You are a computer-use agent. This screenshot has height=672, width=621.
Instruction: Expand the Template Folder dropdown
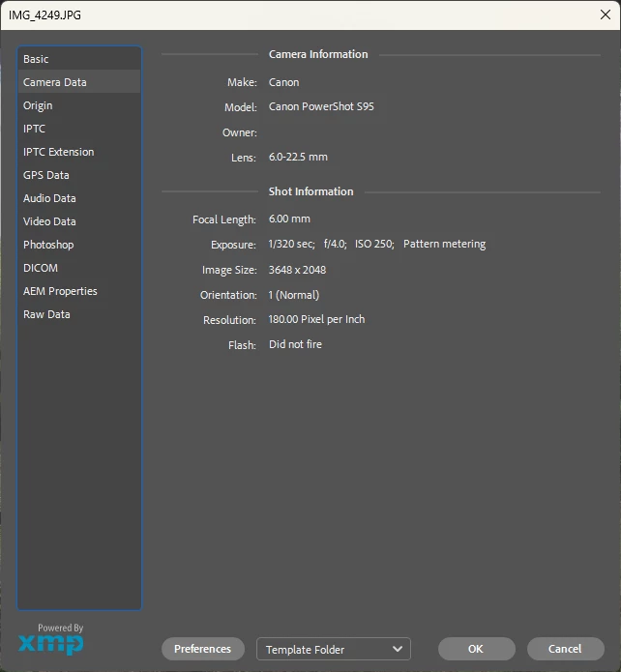pos(333,650)
